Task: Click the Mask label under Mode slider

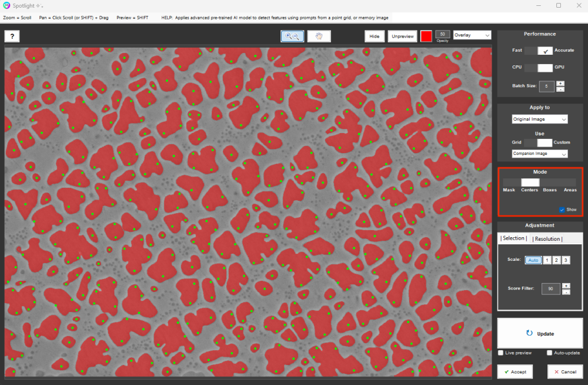Action: click(x=509, y=190)
